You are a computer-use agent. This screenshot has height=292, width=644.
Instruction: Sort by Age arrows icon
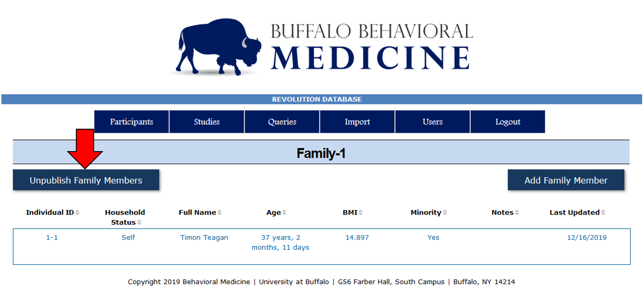tap(284, 213)
